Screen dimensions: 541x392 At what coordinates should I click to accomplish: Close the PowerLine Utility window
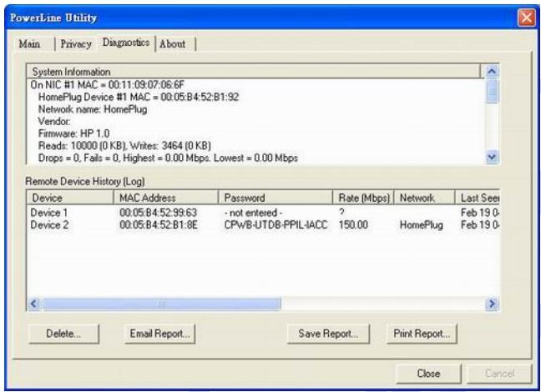(526, 18)
